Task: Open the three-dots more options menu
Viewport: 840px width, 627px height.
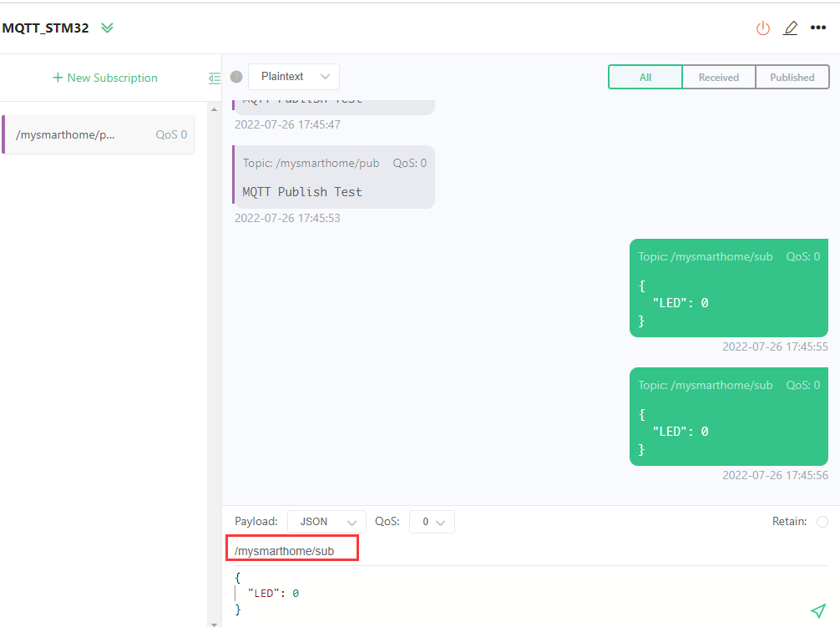Action: [818, 28]
